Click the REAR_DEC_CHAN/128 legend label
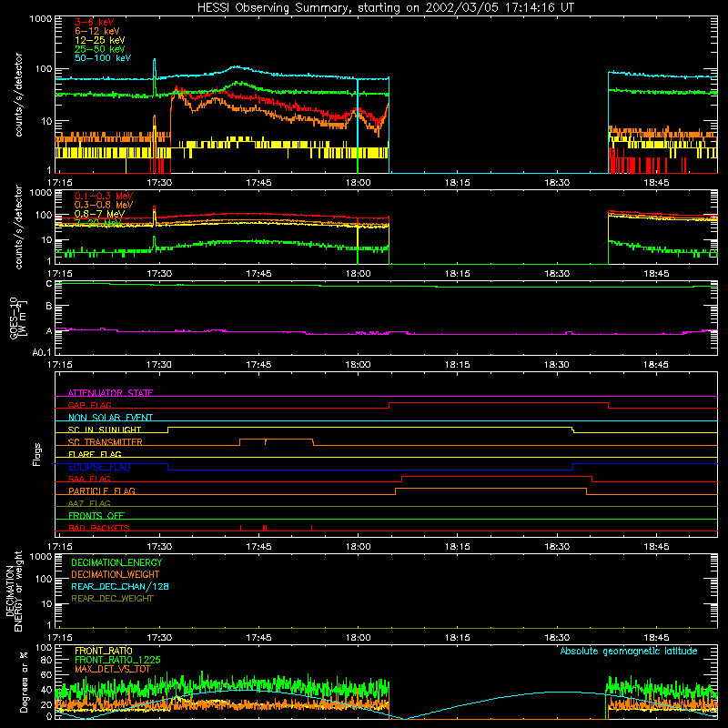This screenshot has width=728, height=728. (x=120, y=586)
